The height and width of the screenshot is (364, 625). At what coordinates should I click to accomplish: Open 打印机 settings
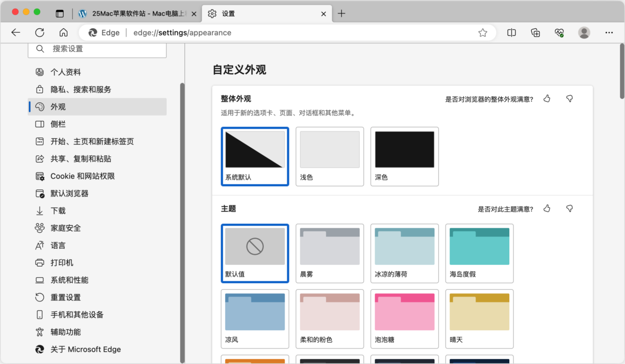coord(97,263)
